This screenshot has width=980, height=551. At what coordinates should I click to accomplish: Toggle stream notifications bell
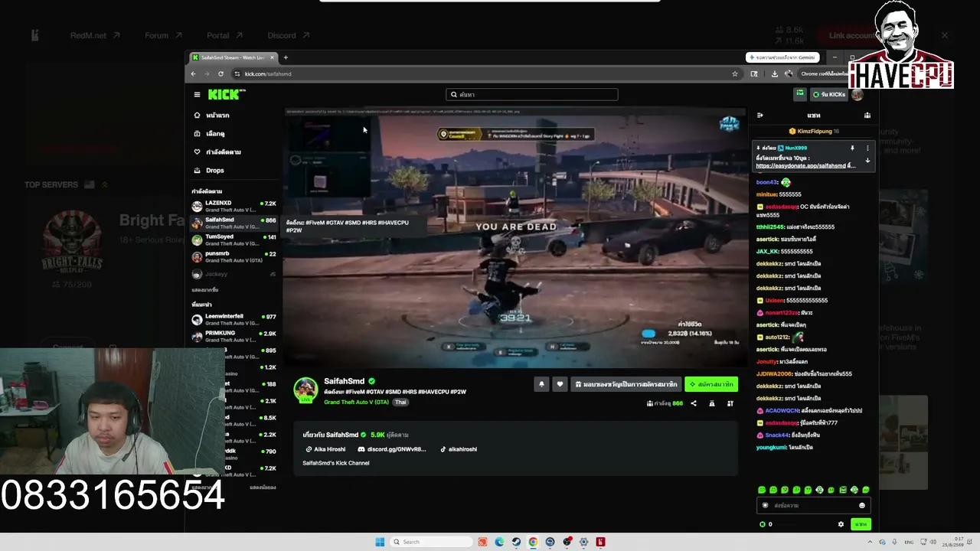click(541, 384)
